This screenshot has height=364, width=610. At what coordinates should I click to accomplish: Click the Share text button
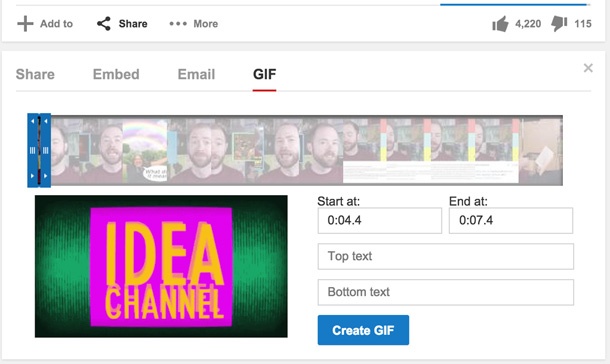click(133, 24)
